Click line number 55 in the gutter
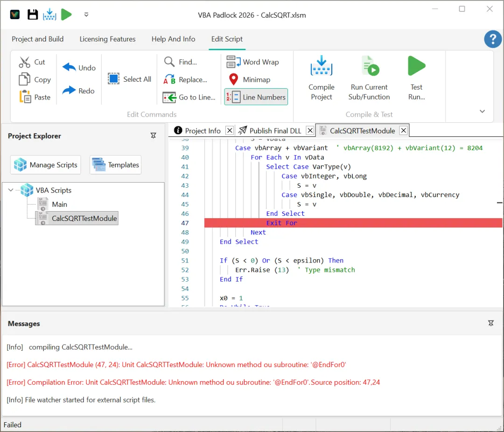The height and width of the screenshot is (432, 504). point(185,298)
